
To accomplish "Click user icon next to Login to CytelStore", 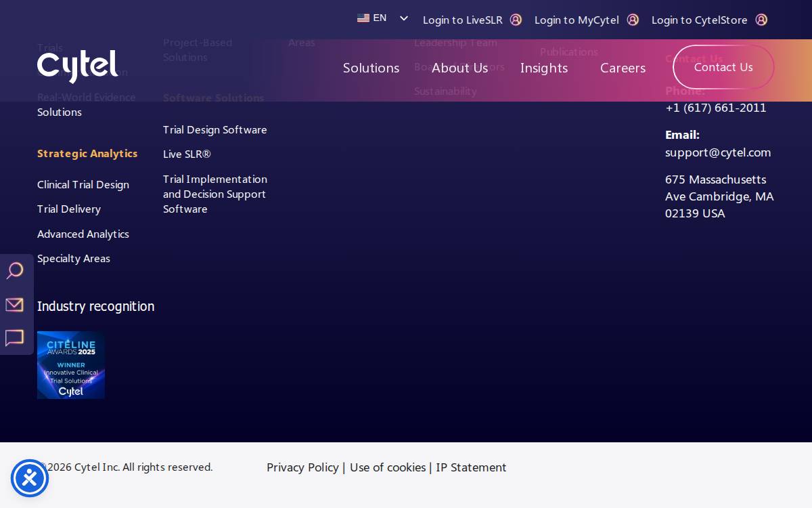I will coord(761,20).
